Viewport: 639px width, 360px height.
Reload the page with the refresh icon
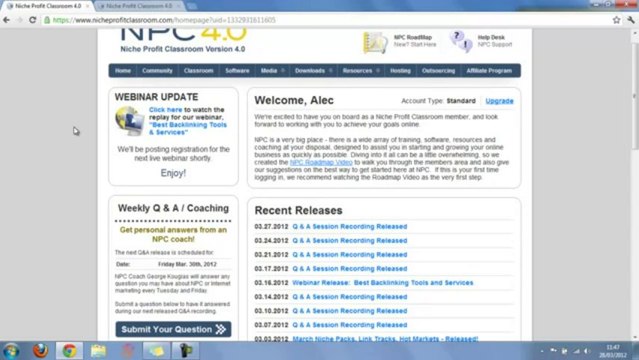click(33, 20)
